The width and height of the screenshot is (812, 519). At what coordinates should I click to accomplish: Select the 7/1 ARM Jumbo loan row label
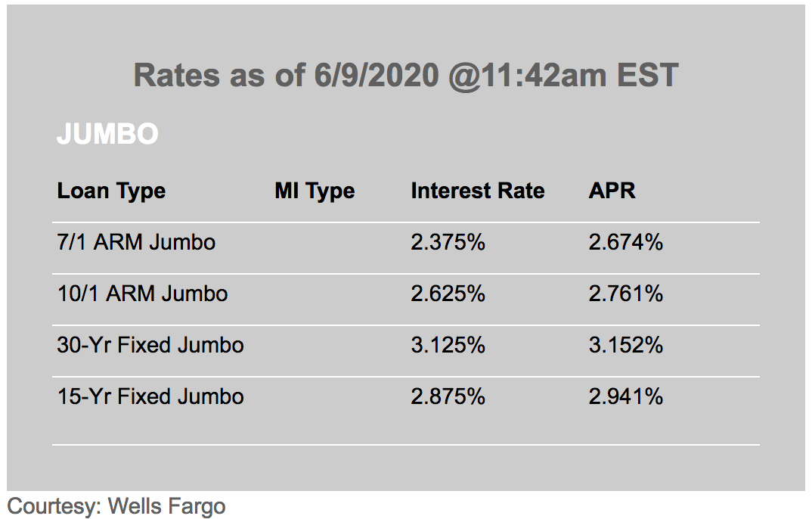(x=136, y=242)
